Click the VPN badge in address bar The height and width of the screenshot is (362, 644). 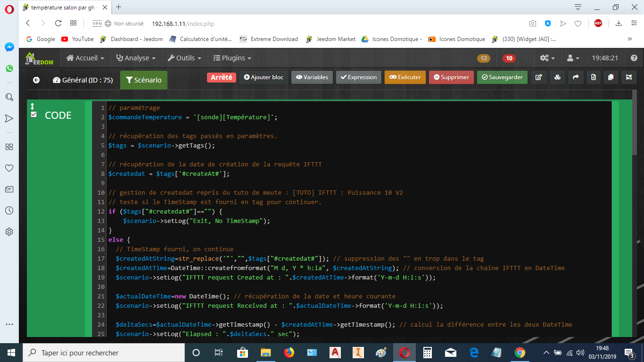coord(97,23)
